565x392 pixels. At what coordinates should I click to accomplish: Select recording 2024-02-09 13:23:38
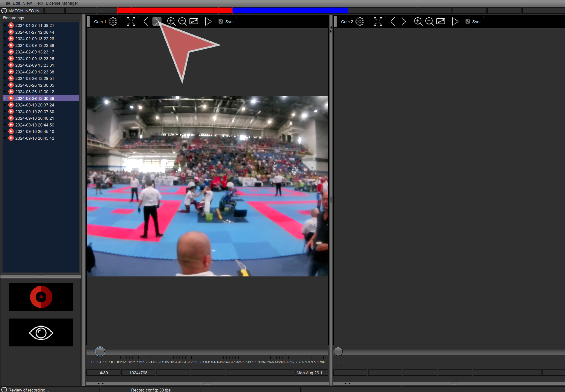click(x=35, y=72)
